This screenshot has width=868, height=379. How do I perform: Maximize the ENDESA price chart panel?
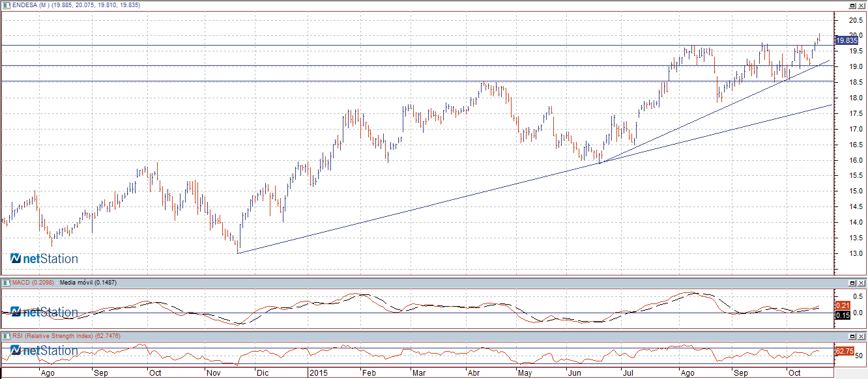[852, 5]
